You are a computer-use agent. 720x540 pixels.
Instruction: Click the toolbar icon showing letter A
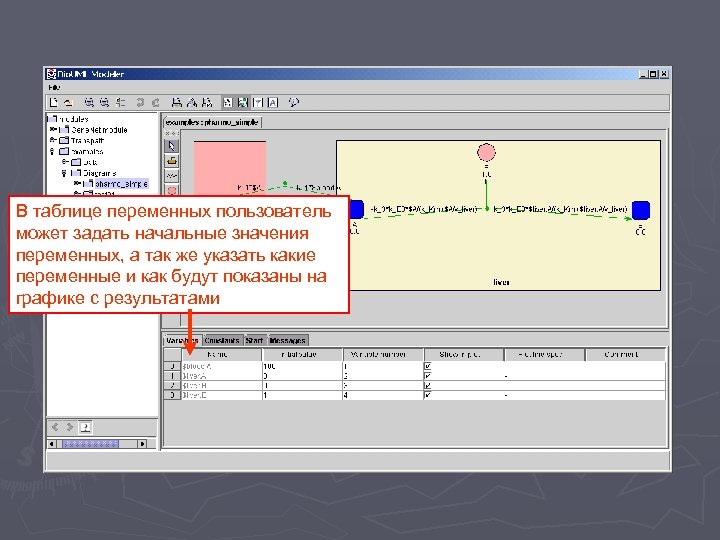pos(273,102)
